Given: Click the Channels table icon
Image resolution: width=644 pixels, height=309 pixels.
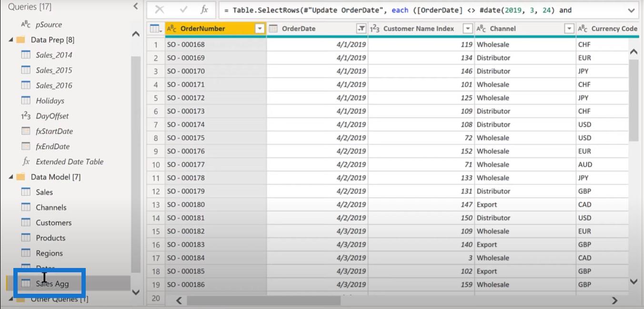Looking at the screenshot, I should (x=26, y=207).
